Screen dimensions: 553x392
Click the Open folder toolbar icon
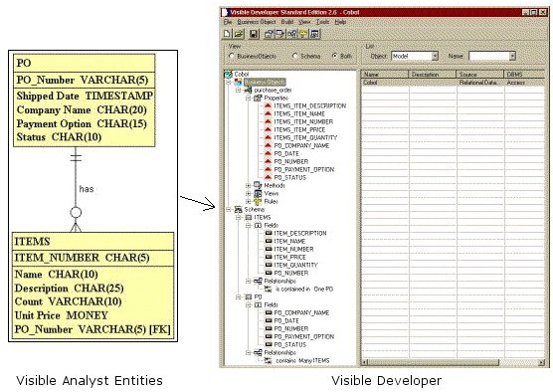click(x=239, y=34)
